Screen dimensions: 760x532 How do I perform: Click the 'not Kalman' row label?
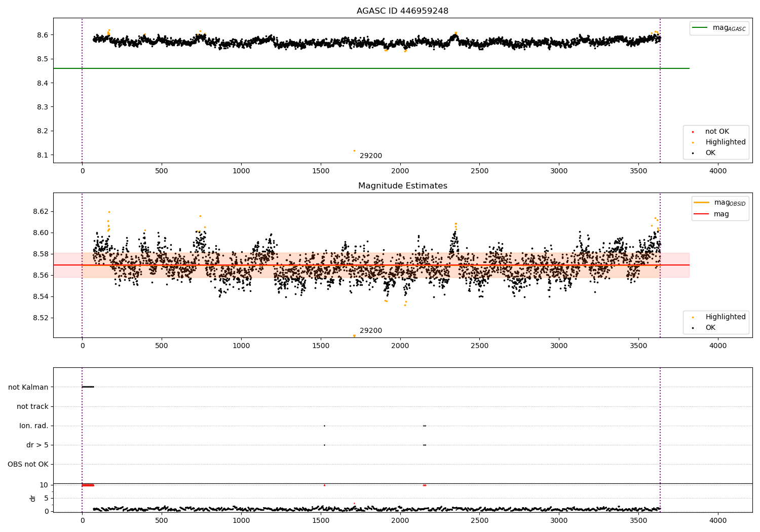pyautogui.click(x=28, y=388)
